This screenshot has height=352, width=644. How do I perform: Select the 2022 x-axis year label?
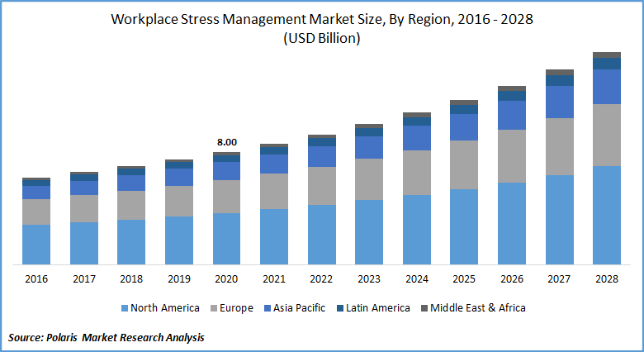tap(321, 279)
